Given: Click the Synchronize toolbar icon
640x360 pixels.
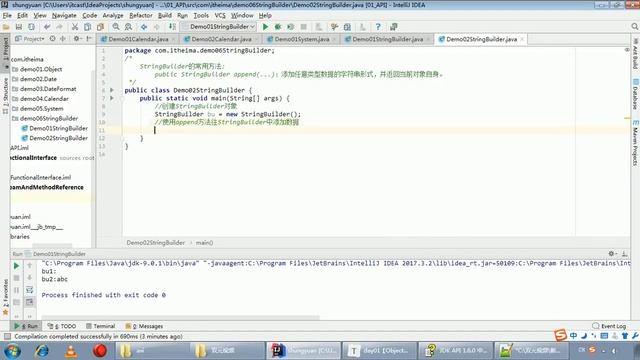Looking at the screenshot, I should coord(31,27).
